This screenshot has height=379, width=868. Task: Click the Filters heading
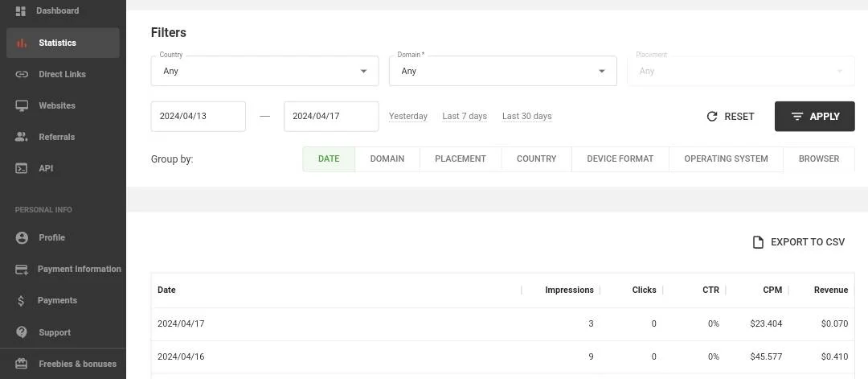[169, 33]
